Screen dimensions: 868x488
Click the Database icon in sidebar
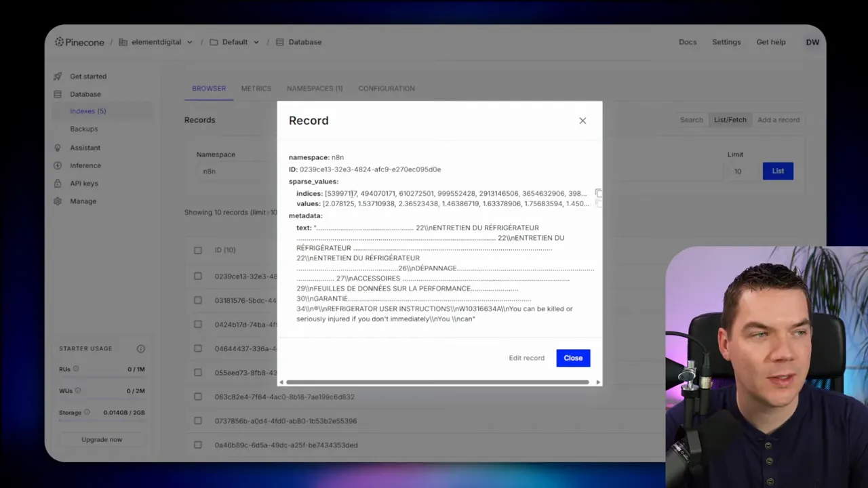(58, 94)
